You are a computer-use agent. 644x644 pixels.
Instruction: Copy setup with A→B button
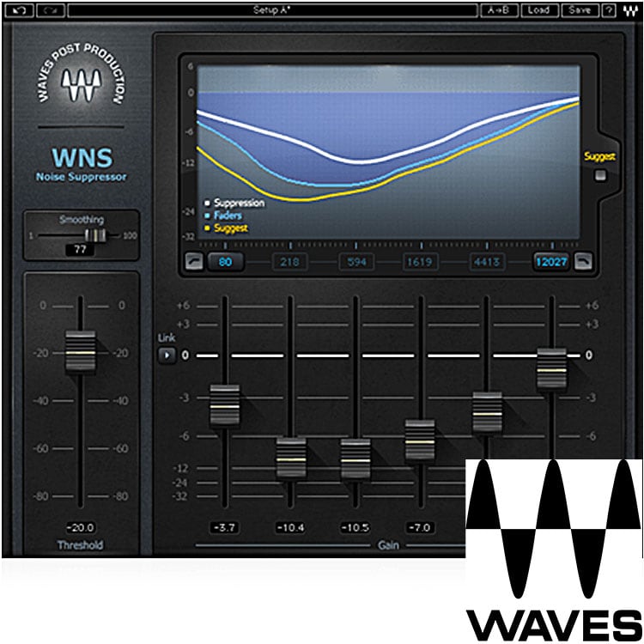point(499,10)
